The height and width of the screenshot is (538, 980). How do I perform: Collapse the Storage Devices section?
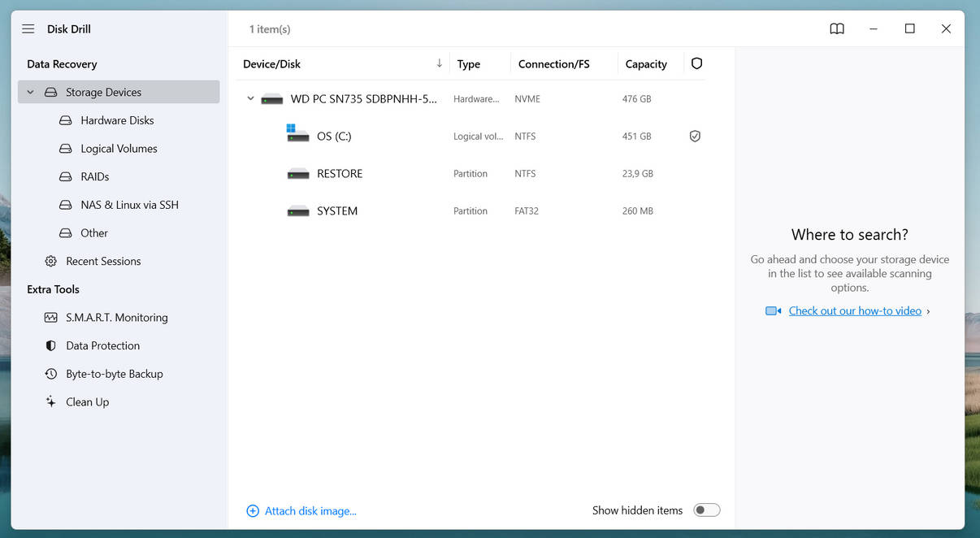pyautogui.click(x=31, y=93)
